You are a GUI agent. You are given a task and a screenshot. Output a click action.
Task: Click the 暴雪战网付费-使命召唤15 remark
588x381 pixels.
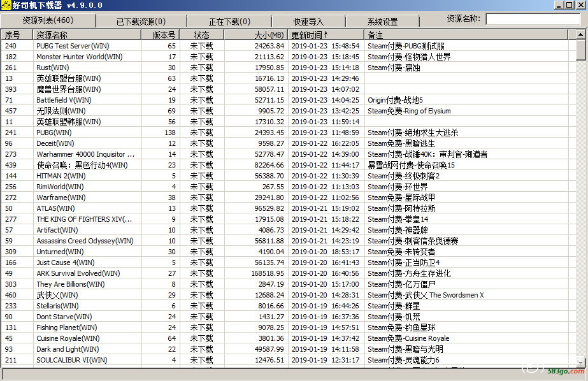coord(411,165)
